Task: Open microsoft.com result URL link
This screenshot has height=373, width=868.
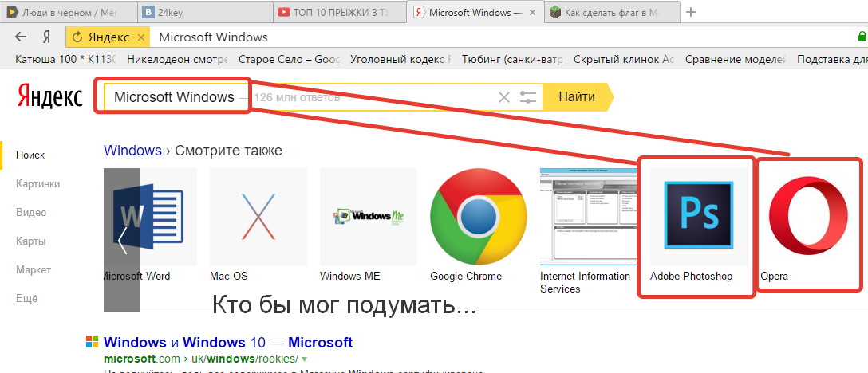Action: (201, 358)
